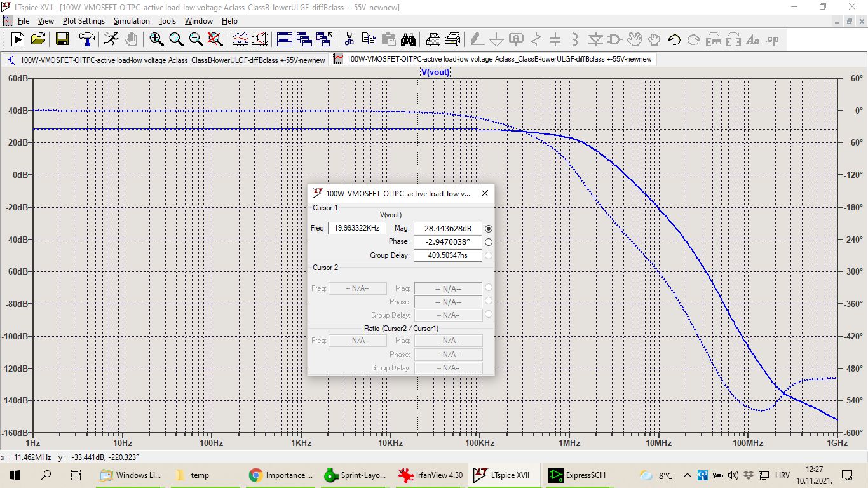Click the Cursor 1 Mag value field
868x488 pixels.
click(448, 229)
